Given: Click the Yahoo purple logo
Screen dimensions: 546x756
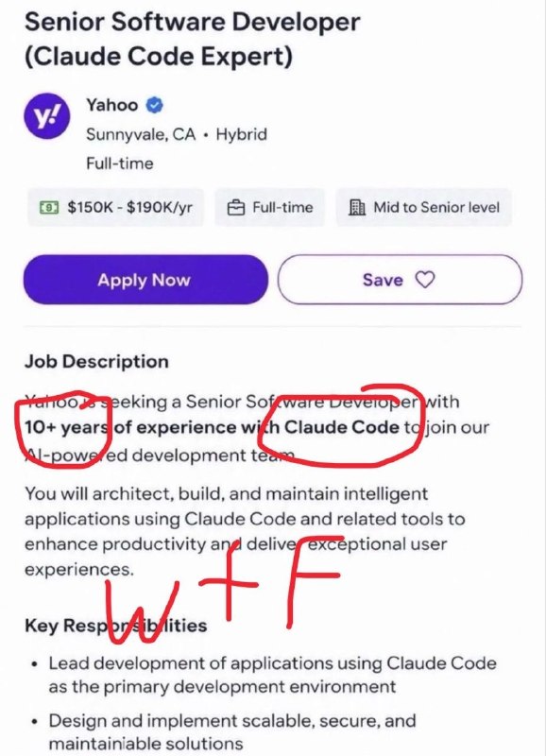Looking at the screenshot, I should point(46,116).
